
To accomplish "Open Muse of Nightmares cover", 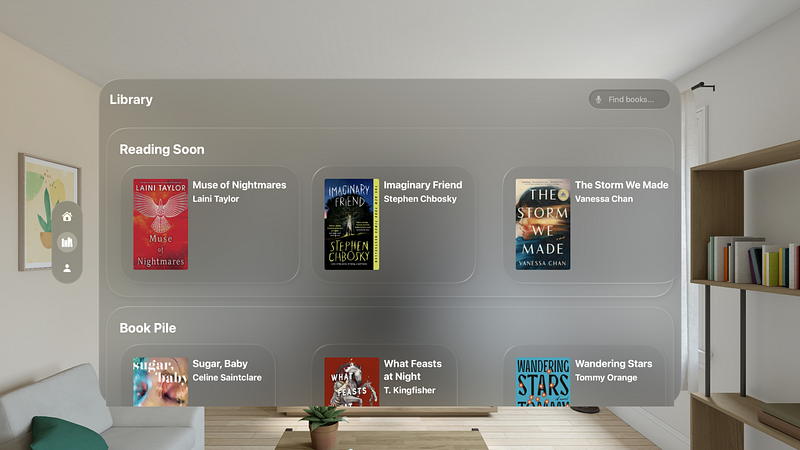I will 161,224.
